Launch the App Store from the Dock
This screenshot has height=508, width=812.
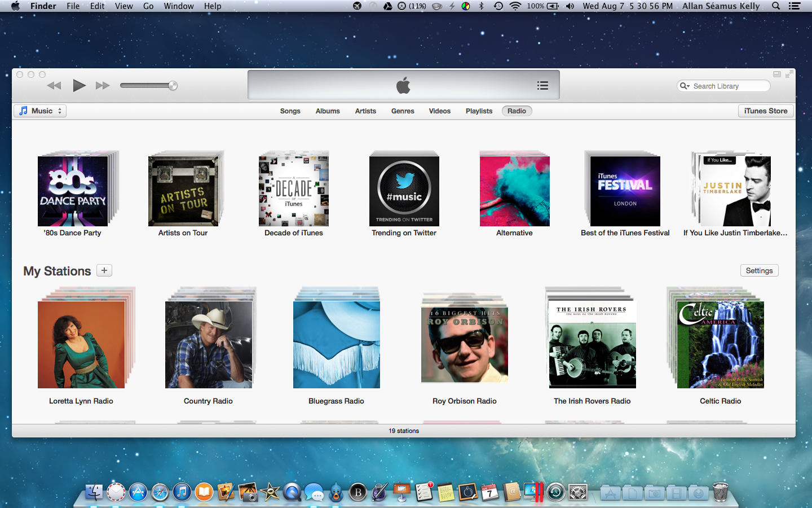138,492
